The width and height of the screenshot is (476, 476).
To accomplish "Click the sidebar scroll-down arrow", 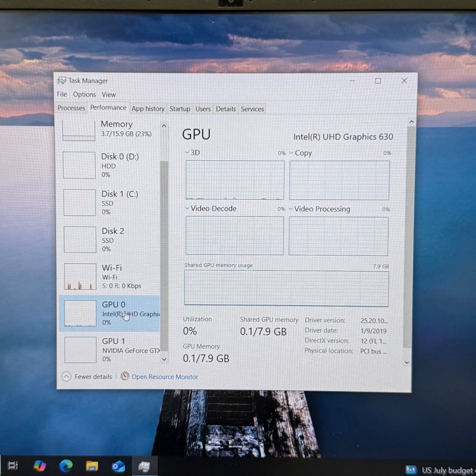I will (164, 359).
